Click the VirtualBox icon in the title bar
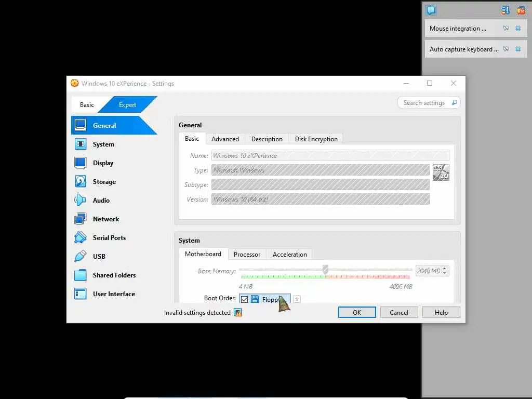The image size is (532, 399). pyautogui.click(x=75, y=83)
